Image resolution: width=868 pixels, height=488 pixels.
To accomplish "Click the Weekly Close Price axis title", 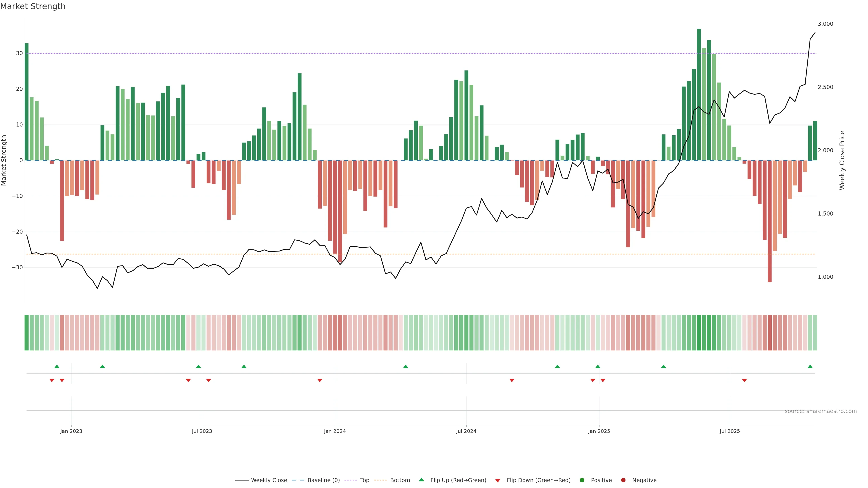I will click(x=842, y=160).
